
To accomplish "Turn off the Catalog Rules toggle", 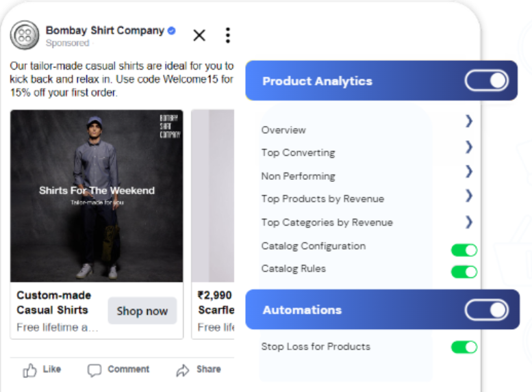I will click(x=464, y=272).
